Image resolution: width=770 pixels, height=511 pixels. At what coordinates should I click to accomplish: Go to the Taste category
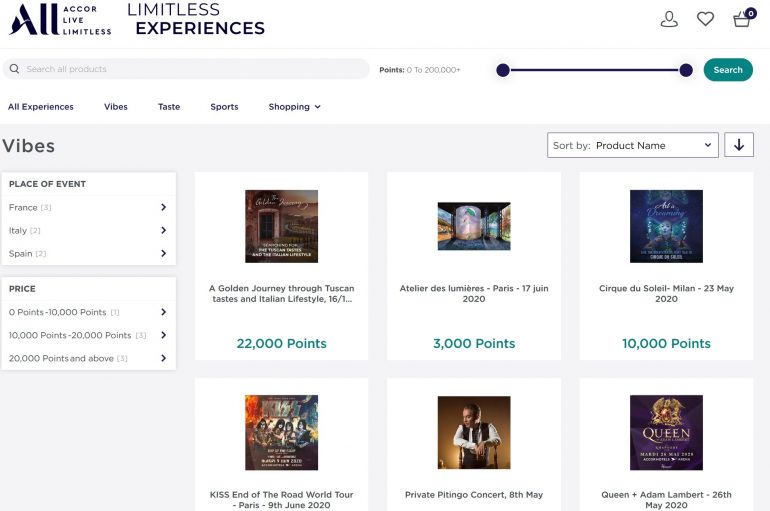coord(169,107)
